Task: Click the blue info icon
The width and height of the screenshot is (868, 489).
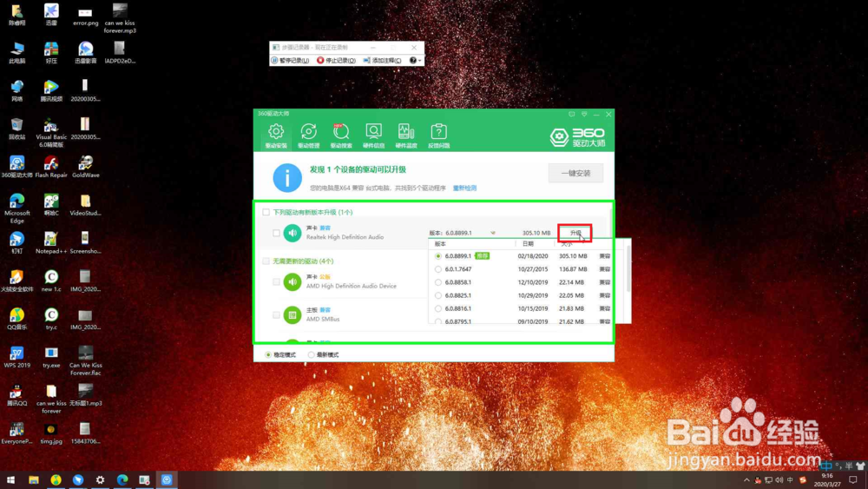Action: (287, 178)
